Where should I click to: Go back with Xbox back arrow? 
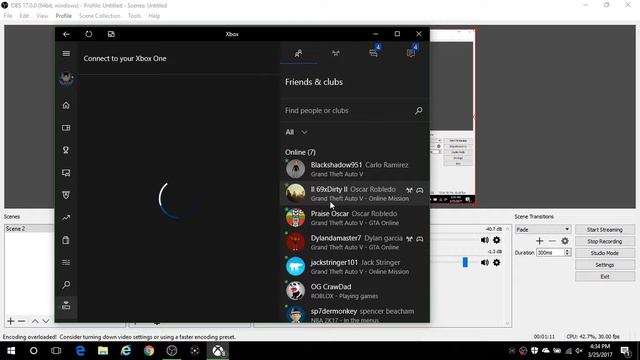pos(66,34)
